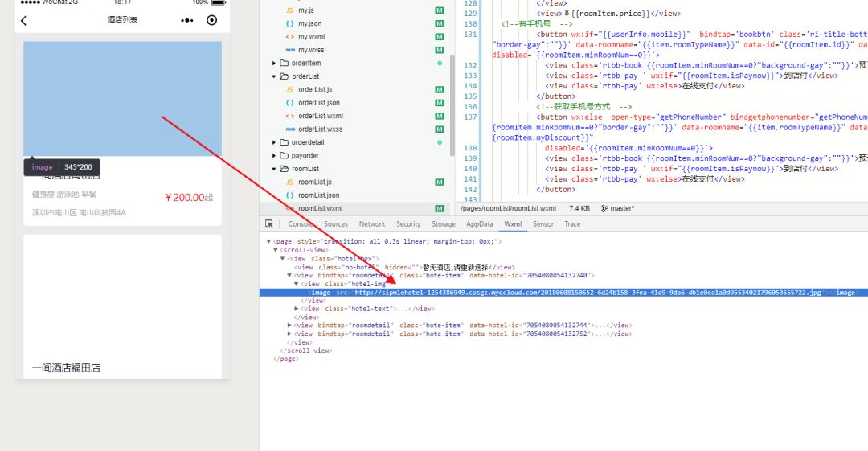Viewport: 868px width, 451px height.
Task: Collapse the roomList folder
Action: pos(274,169)
